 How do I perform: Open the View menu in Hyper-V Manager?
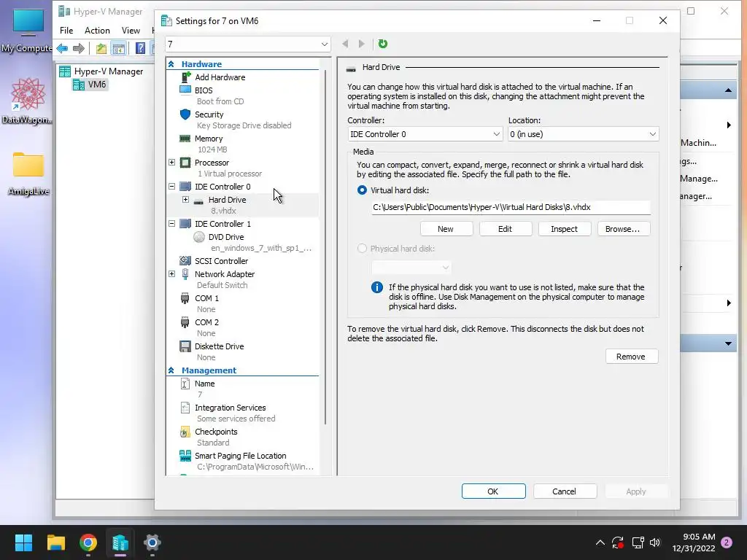click(x=131, y=31)
